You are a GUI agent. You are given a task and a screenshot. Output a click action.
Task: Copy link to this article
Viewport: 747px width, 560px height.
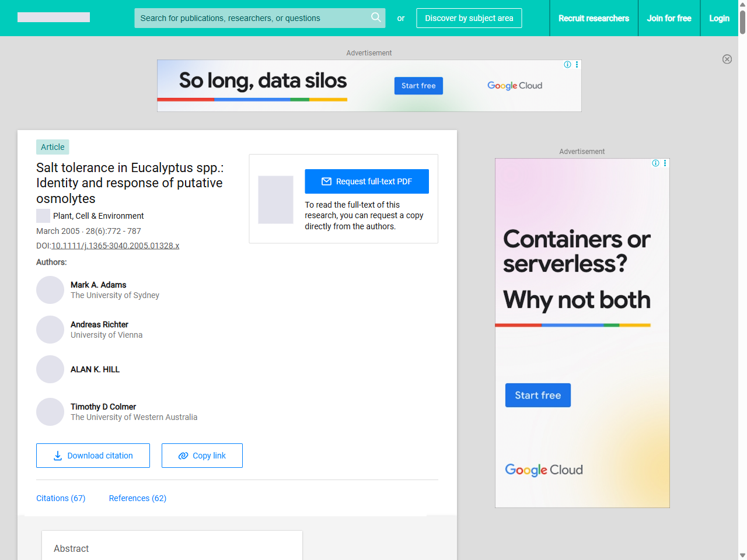(202, 456)
